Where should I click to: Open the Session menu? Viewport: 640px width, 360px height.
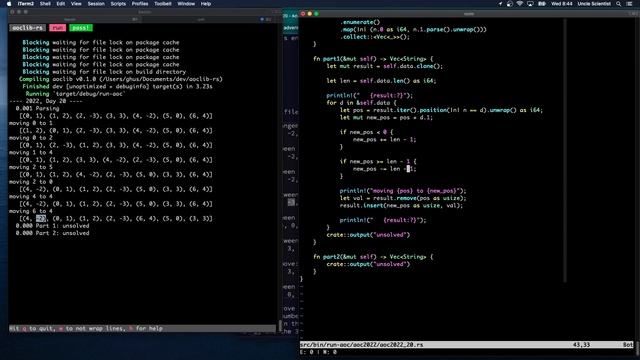(x=96, y=4)
